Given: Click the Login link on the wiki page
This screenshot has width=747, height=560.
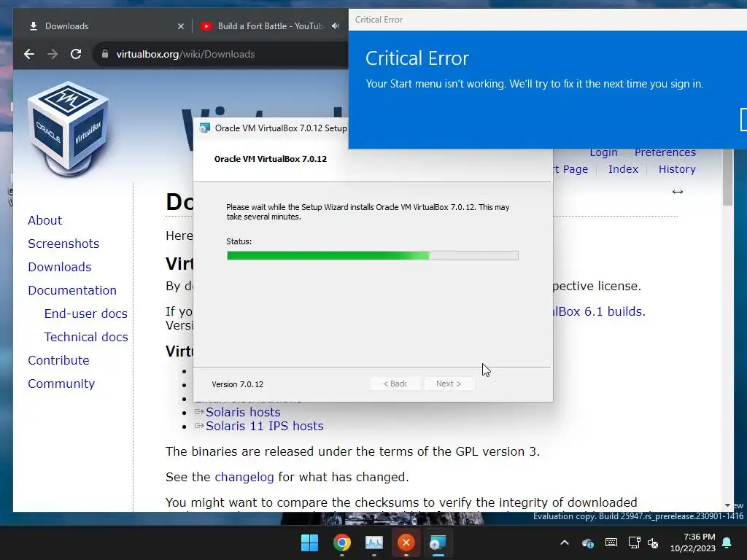Looking at the screenshot, I should tap(603, 153).
